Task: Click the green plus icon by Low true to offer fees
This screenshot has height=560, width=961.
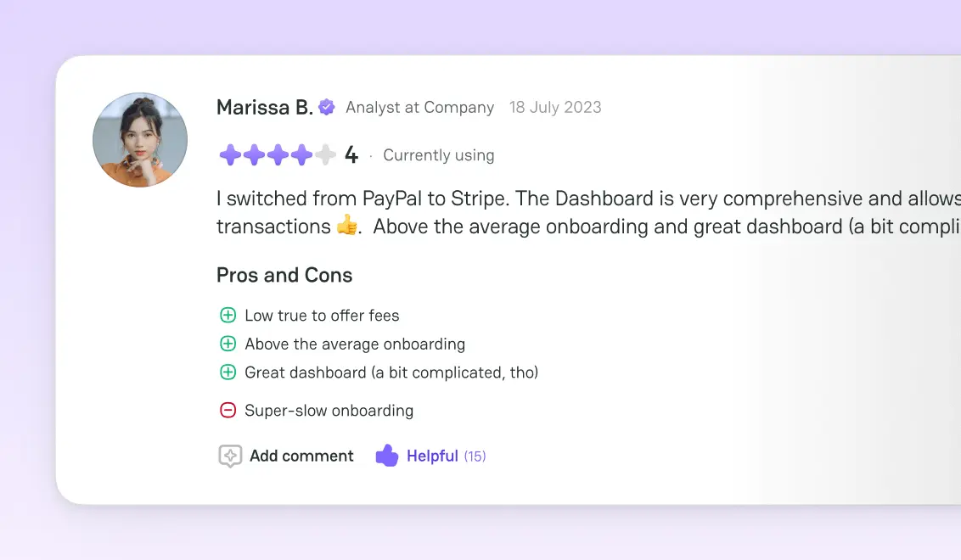Action: click(x=228, y=315)
